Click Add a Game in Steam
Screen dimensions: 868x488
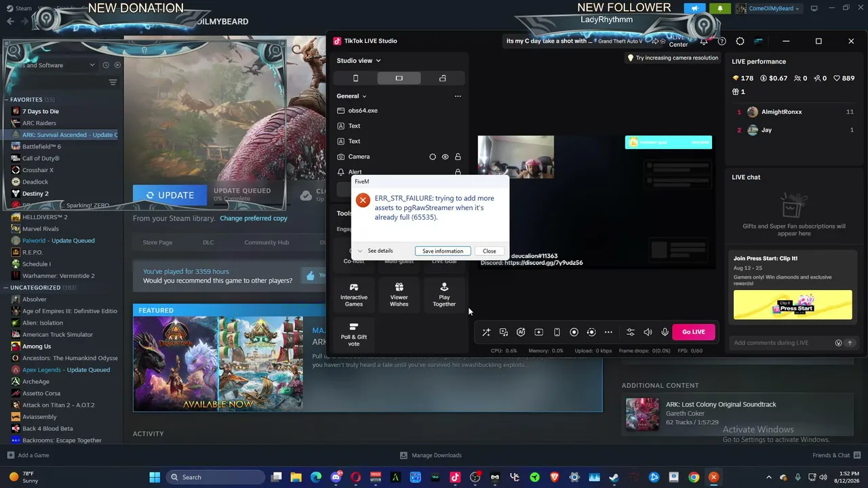pyautogui.click(x=28, y=455)
